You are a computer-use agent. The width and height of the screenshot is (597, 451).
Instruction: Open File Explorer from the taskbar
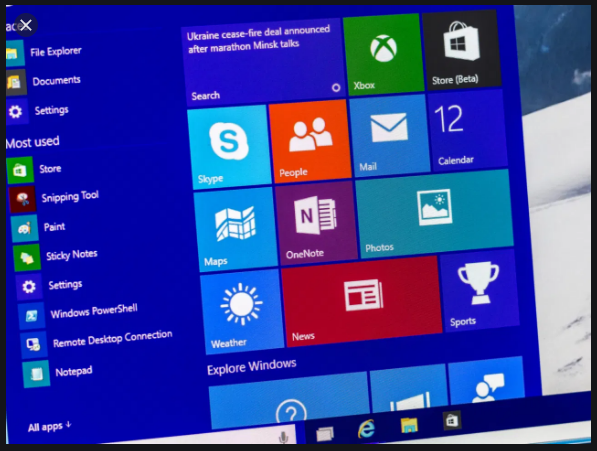(x=409, y=425)
